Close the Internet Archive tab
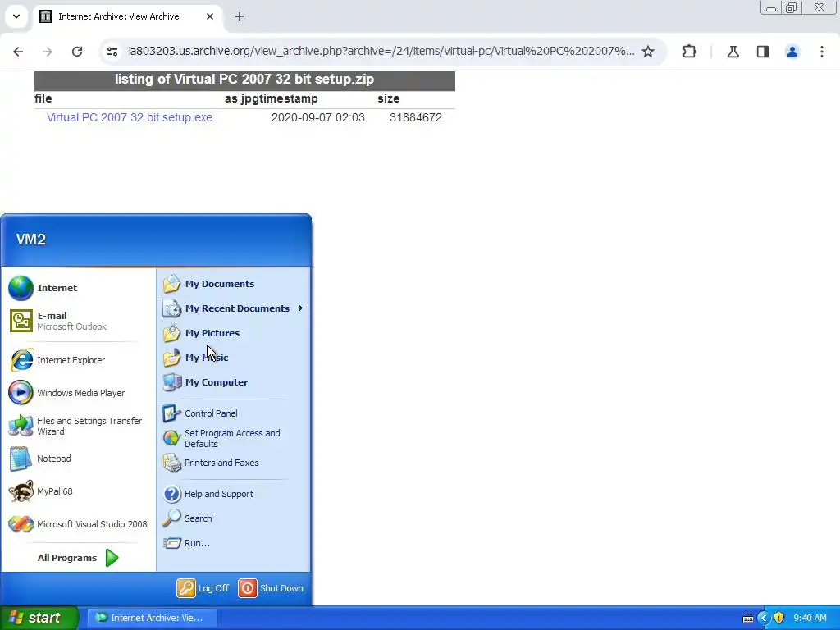Screen dimensions: 840x630 pyautogui.click(x=210, y=16)
